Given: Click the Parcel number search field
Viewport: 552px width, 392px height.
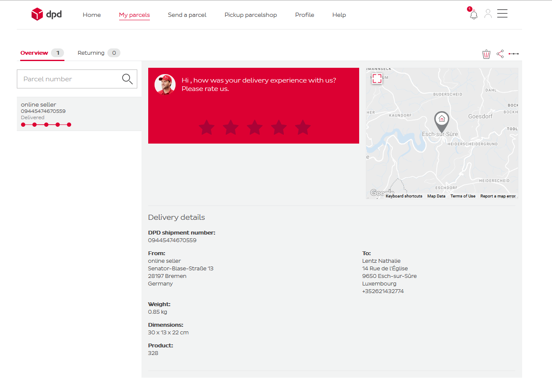Looking at the screenshot, I should pyautogui.click(x=69, y=79).
